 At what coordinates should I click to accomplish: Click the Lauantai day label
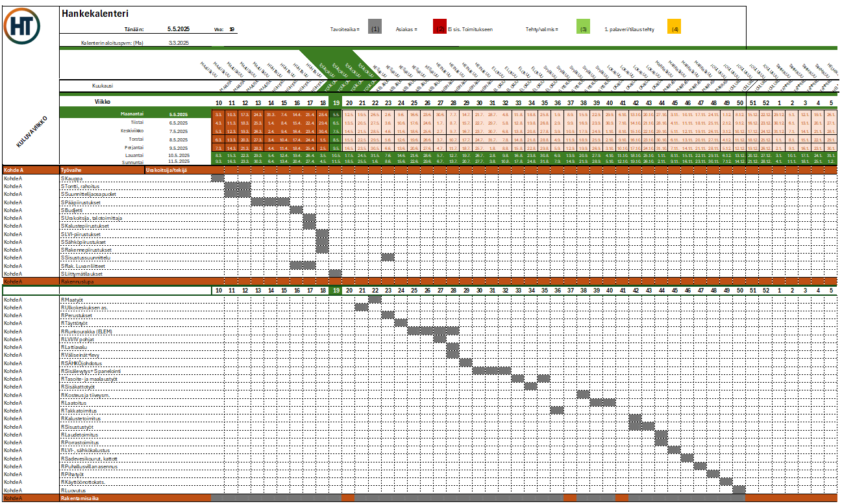tap(134, 155)
